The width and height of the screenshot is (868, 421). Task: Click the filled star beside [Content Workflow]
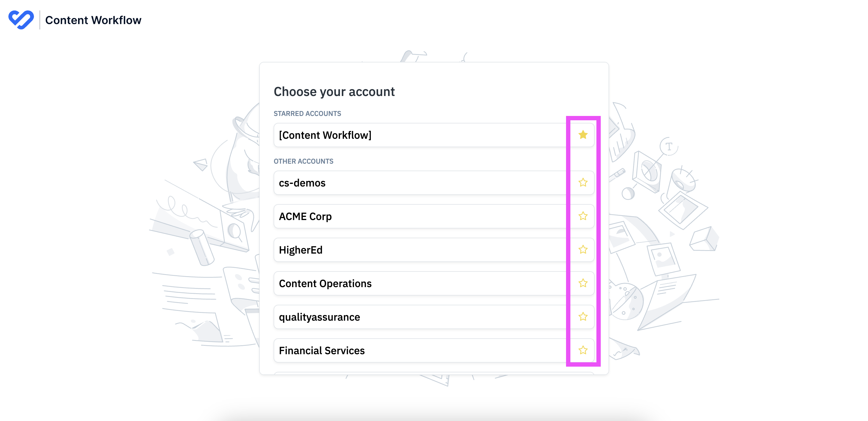point(582,135)
